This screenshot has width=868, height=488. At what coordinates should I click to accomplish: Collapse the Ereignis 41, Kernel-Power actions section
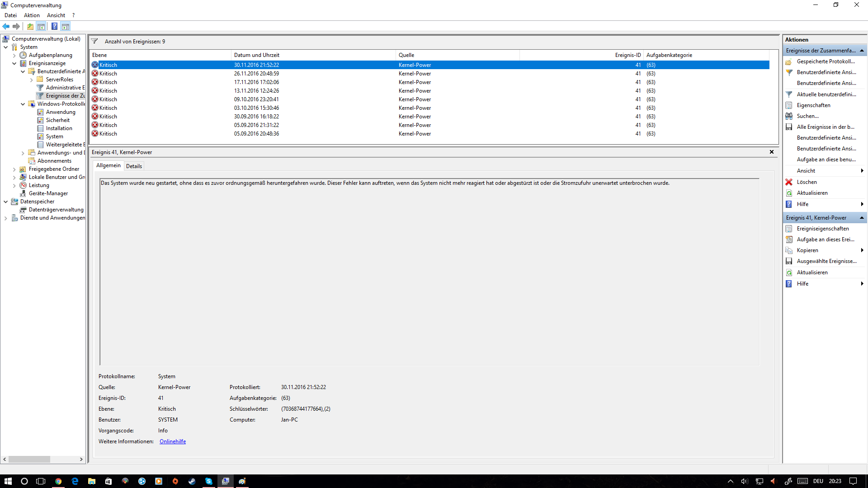point(862,218)
